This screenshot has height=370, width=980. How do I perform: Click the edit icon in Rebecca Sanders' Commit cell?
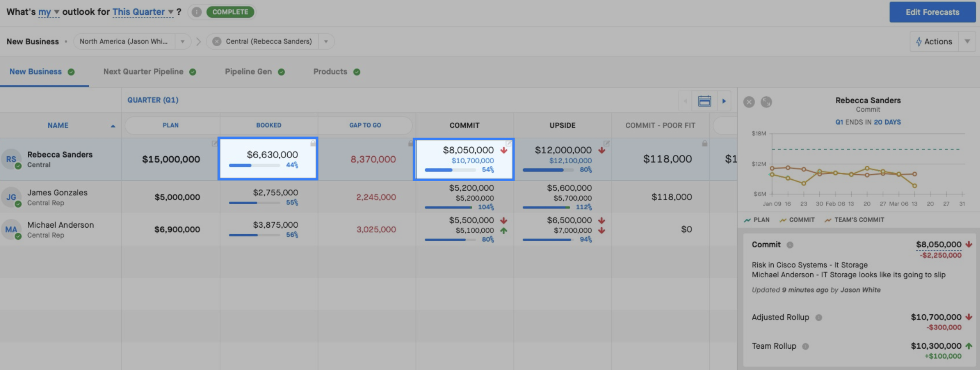508,143
